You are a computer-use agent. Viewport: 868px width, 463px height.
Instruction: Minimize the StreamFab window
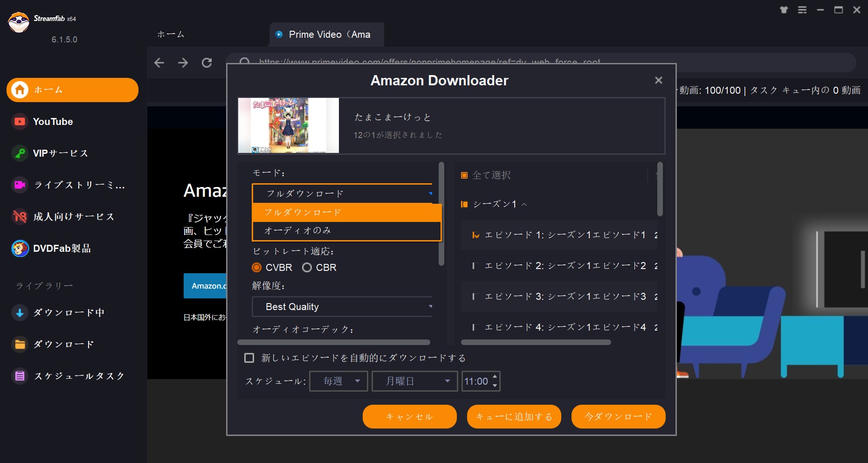[820, 10]
